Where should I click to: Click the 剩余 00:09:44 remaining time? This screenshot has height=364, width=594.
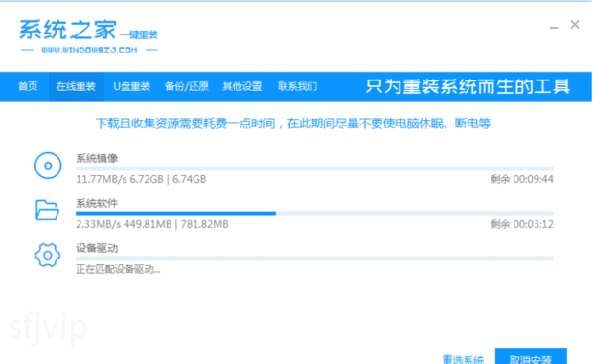522,179
